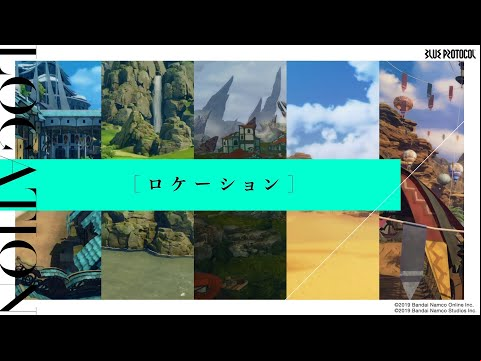The image size is (481, 361).
Task: Select the waterfall cliff panel
Action: pos(148,109)
